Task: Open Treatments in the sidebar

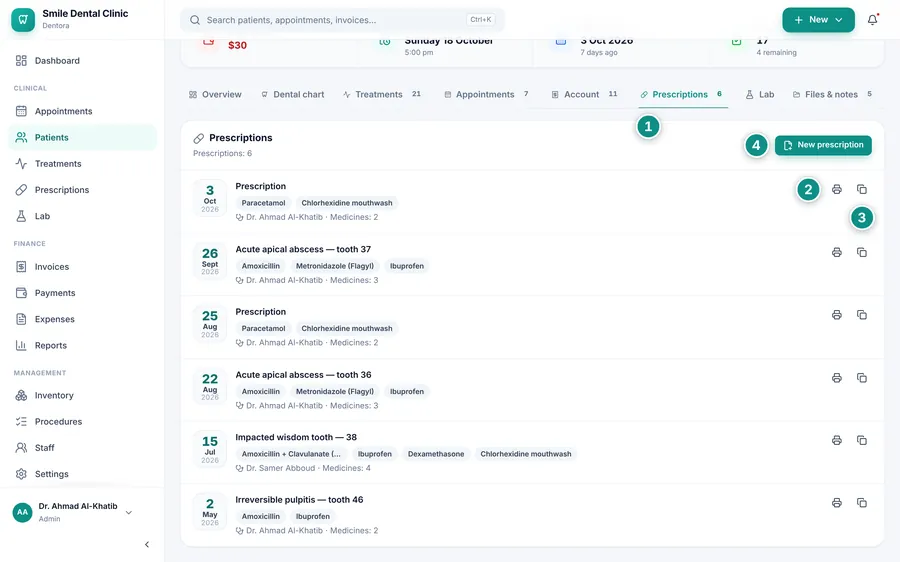Action: pos(82,164)
